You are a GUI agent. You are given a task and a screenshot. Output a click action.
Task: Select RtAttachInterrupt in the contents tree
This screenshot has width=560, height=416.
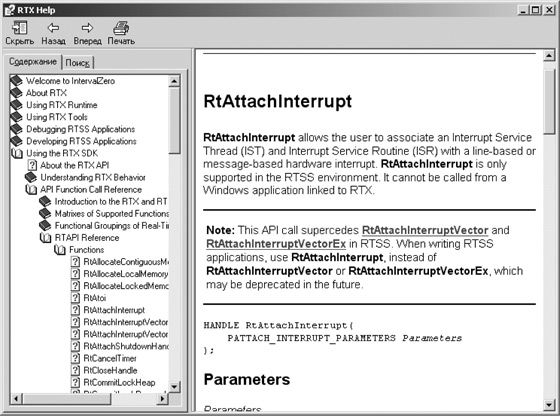[114, 310]
